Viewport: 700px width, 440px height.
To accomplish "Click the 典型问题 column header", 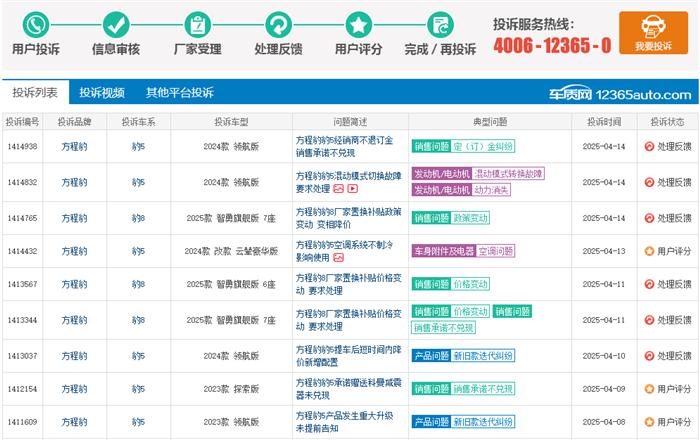I will click(x=490, y=122).
